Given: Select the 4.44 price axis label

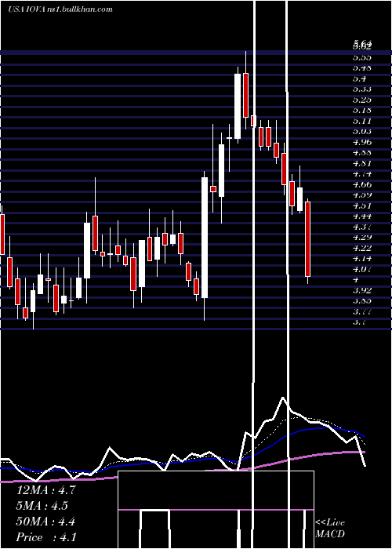Looking at the screenshot, I should (x=362, y=216).
